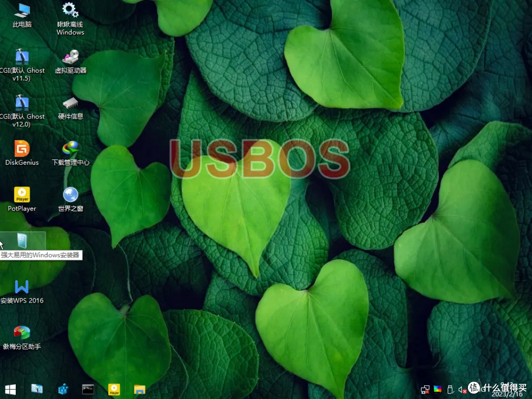This screenshot has height=399, width=532.
Task: Open Command Prompt from the taskbar
Action: (88, 390)
